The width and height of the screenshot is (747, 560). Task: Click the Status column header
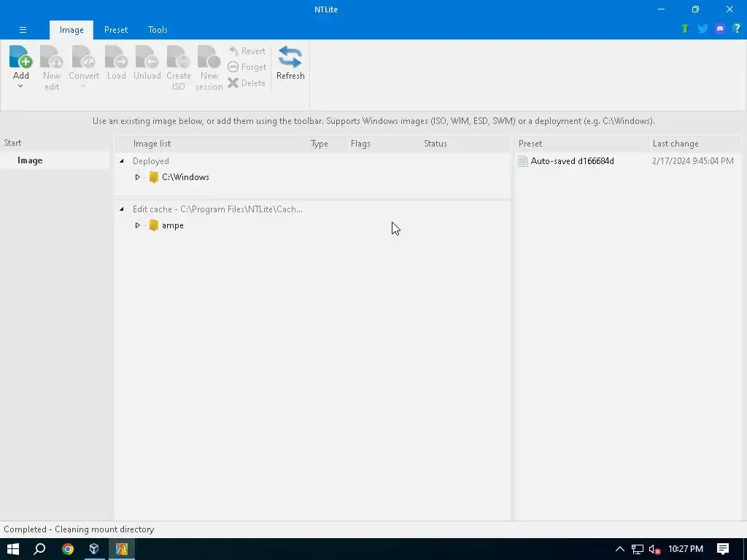click(466, 144)
